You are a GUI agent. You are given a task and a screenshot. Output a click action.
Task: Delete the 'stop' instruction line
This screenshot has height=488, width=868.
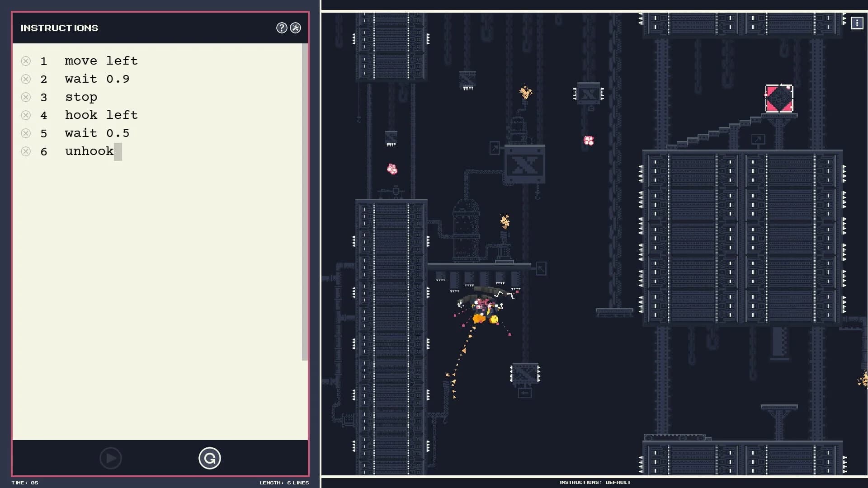[26, 97]
